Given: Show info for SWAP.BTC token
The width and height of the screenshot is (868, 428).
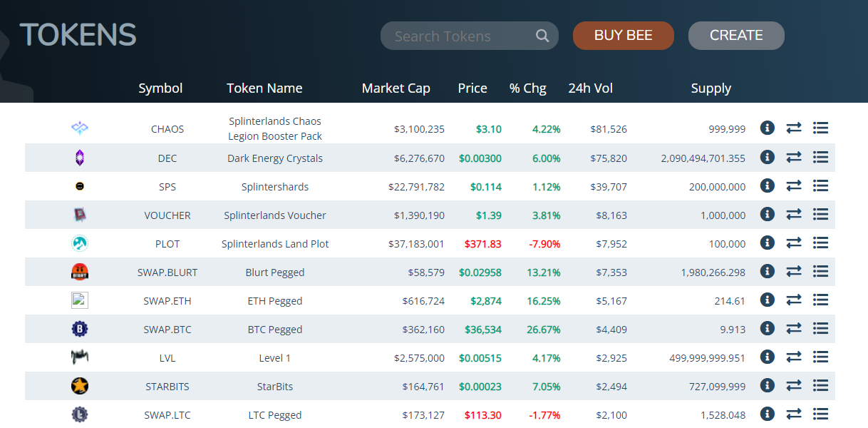Looking at the screenshot, I should pos(767,328).
